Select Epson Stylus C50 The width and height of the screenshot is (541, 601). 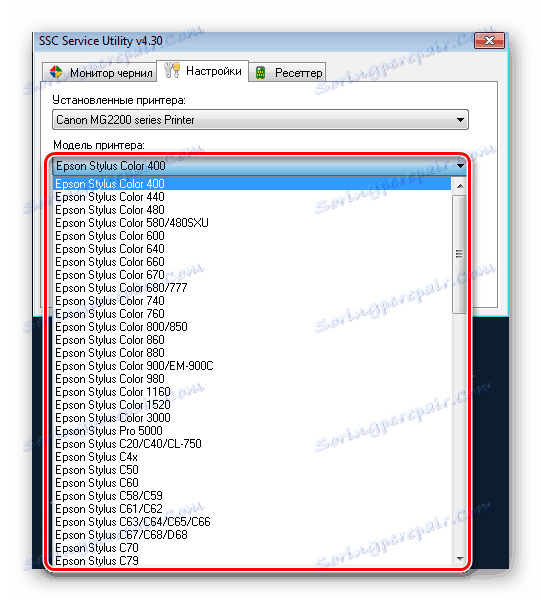(x=252, y=470)
